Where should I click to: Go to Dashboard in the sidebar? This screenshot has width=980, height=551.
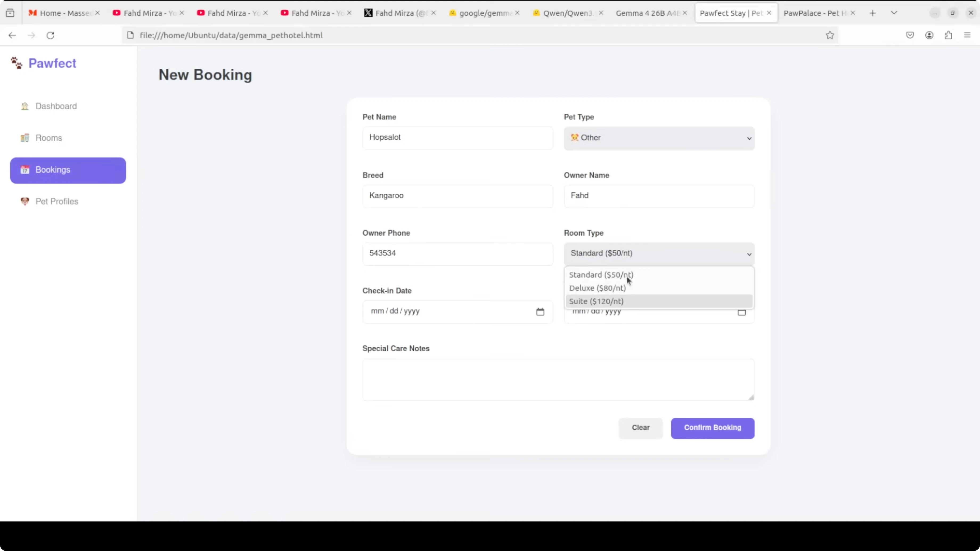click(56, 106)
